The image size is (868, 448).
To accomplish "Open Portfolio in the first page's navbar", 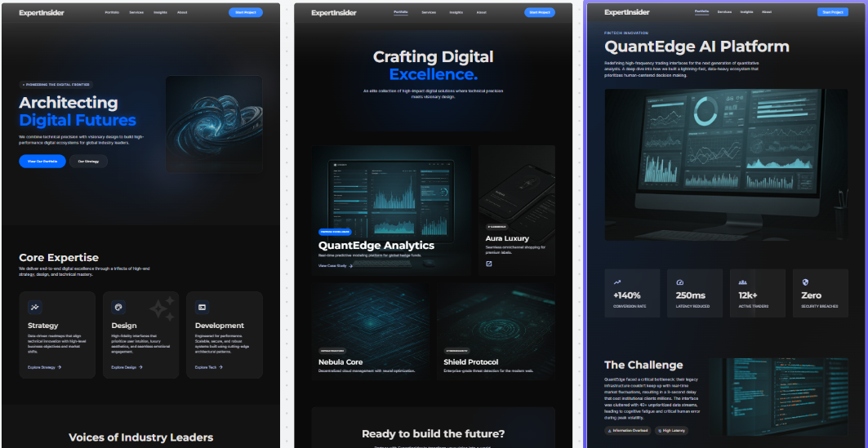I will click(x=112, y=12).
